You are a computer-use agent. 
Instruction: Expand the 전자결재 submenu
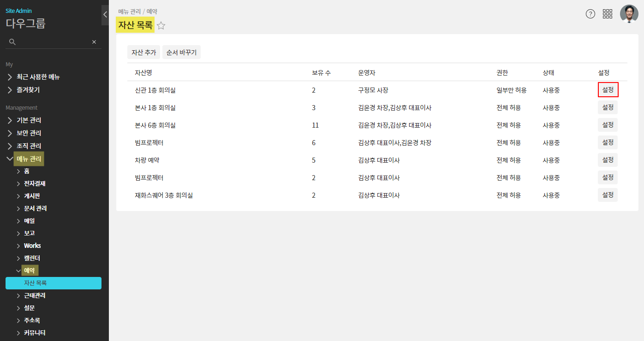tap(34, 183)
